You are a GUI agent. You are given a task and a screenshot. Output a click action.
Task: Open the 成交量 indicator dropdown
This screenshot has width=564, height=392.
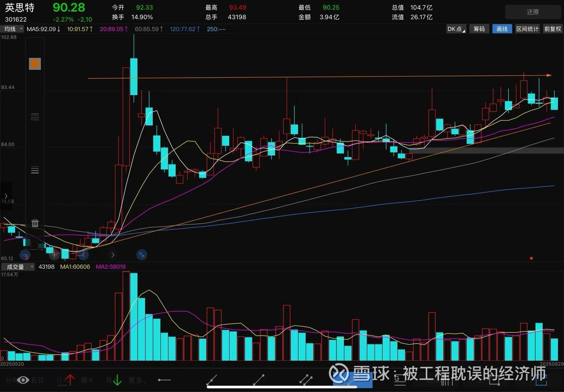pyautogui.click(x=18, y=267)
